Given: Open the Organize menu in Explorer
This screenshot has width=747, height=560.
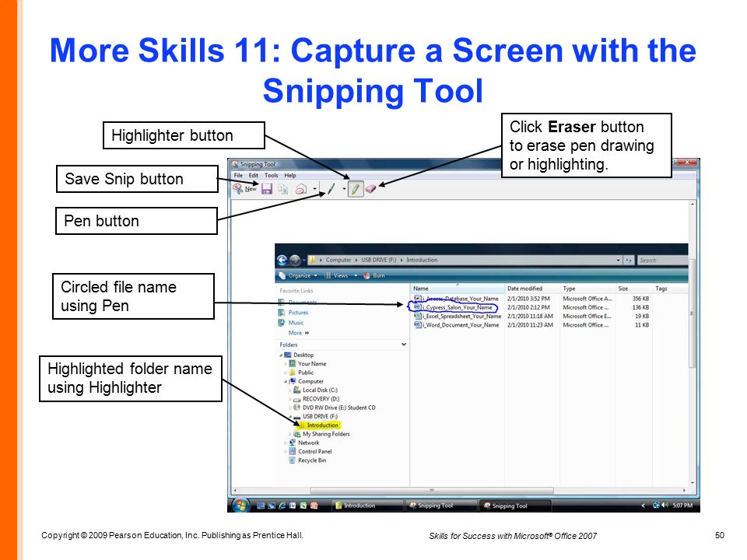Looking at the screenshot, I should [x=298, y=275].
